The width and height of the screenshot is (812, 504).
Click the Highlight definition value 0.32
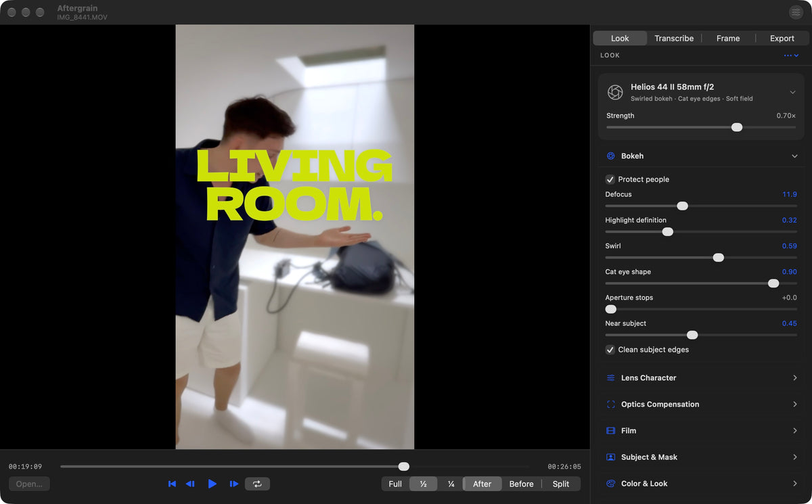point(790,220)
